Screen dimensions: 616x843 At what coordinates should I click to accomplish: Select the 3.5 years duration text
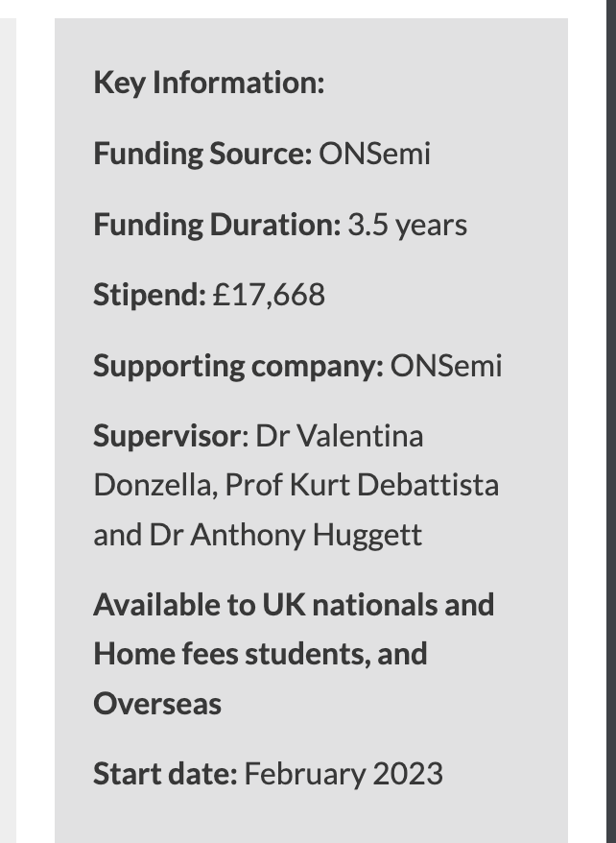coord(407,225)
